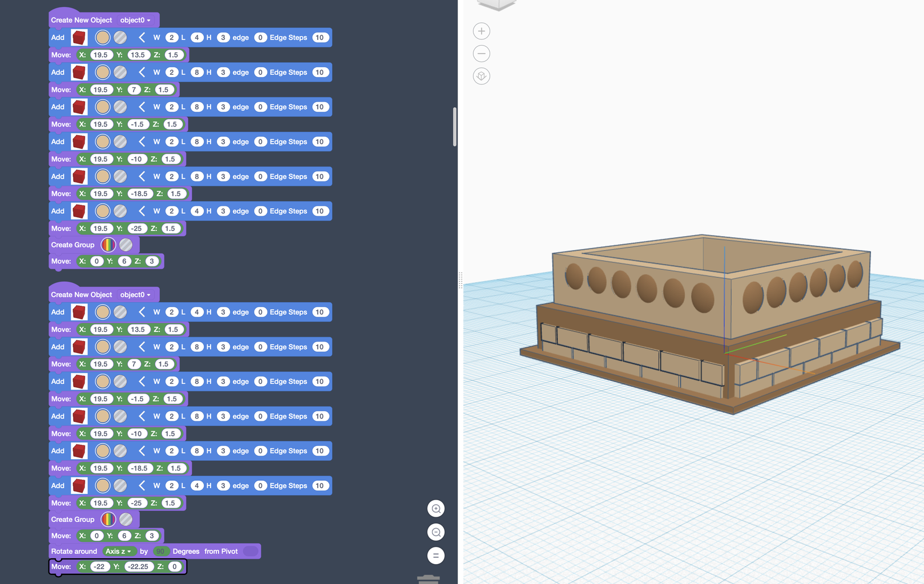Viewport: 924px width, 584px height.
Task: Open the object0 dropdown in the top Create New Object block
Action: tap(135, 19)
